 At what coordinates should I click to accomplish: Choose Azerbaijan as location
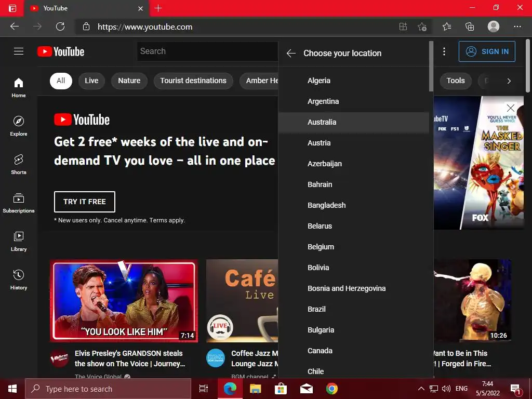click(353, 164)
